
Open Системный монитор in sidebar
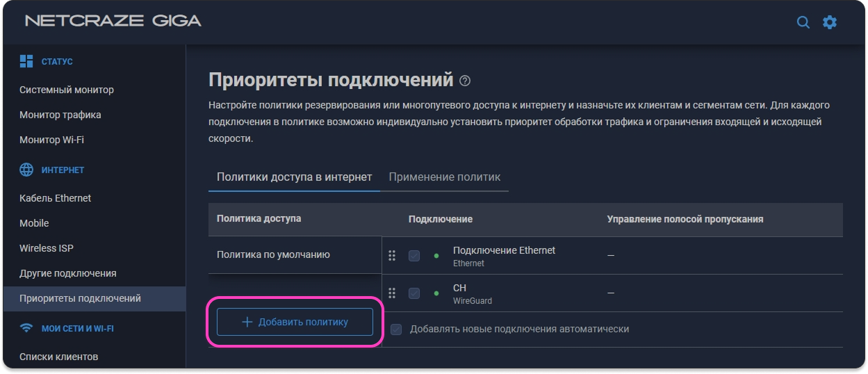coord(67,90)
